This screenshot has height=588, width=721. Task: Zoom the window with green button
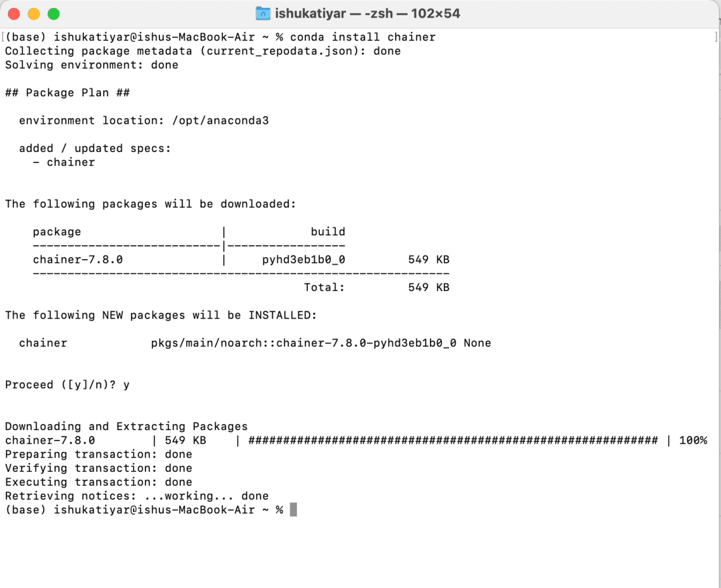tap(54, 14)
